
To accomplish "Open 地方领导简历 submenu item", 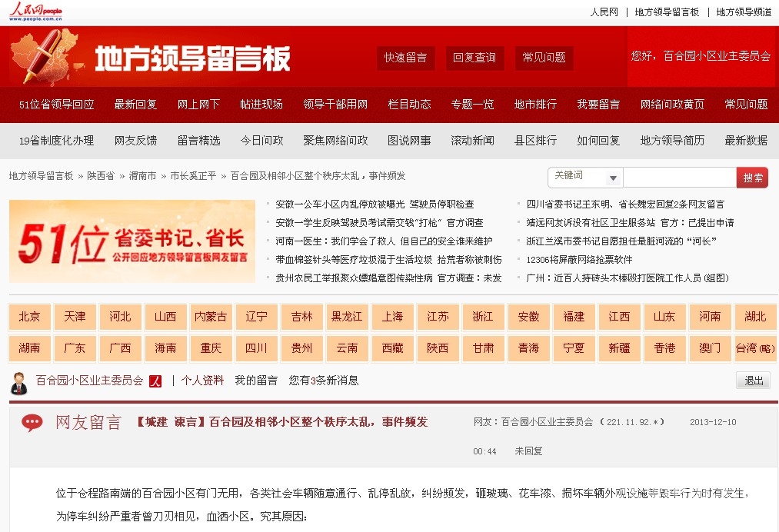I will tap(672, 141).
